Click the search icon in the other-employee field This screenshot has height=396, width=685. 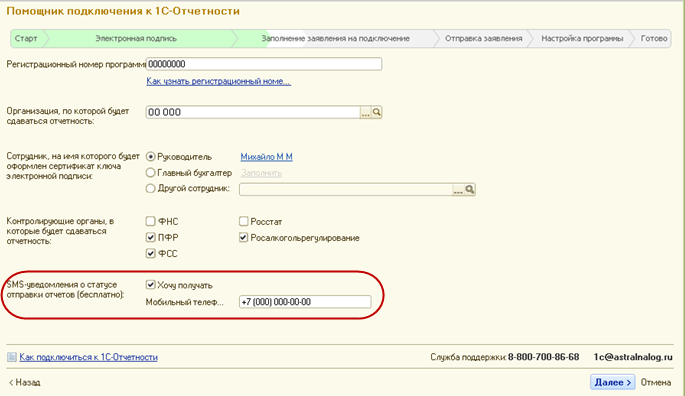point(470,189)
